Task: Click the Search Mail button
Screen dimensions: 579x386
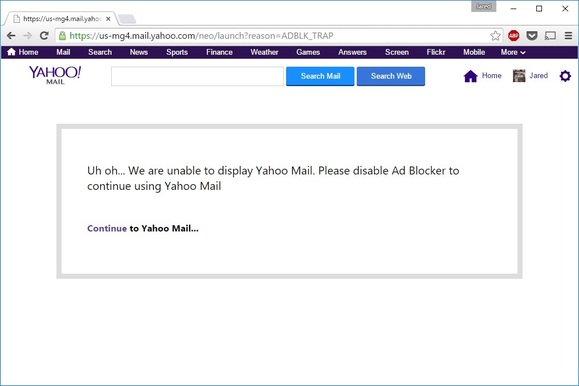Action: tap(320, 76)
